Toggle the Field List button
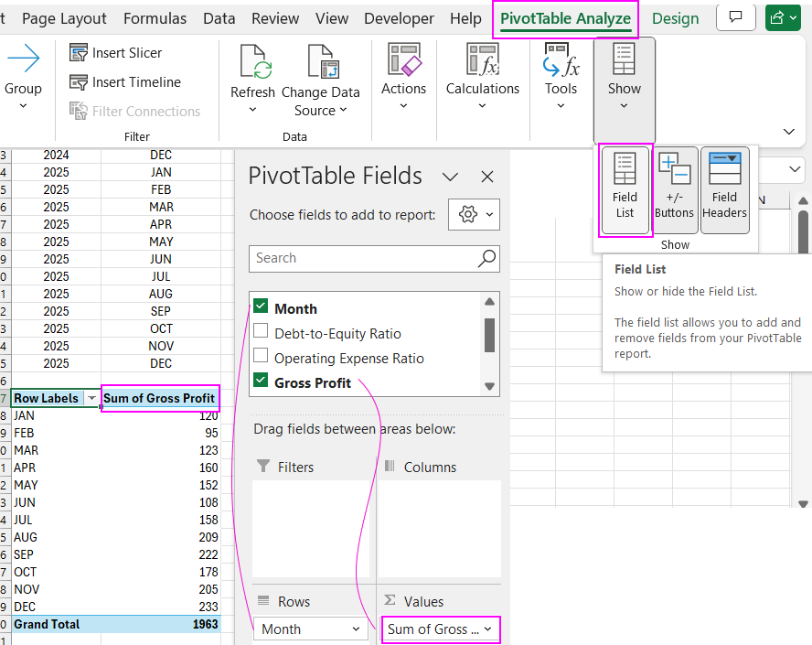 click(x=625, y=191)
